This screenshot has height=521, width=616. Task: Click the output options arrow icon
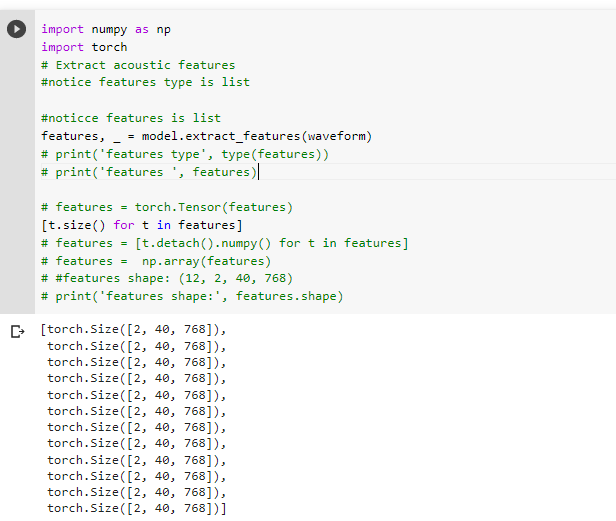point(16,331)
